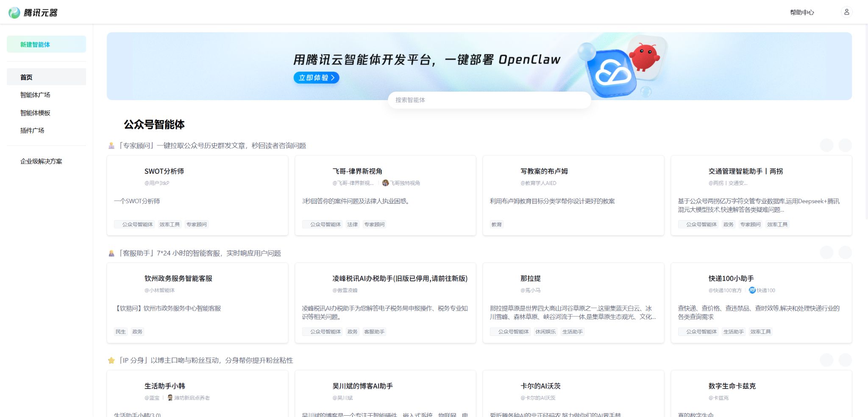Show previous cards in 客服助手 row
This screenshot has width=868, height=417.
[x=826, y=252]
